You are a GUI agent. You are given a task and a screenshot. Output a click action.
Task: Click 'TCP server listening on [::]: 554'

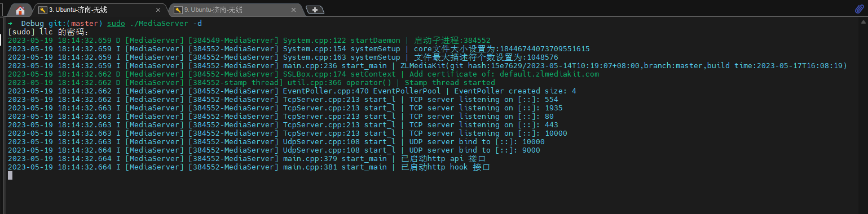(x=483, y=99)
